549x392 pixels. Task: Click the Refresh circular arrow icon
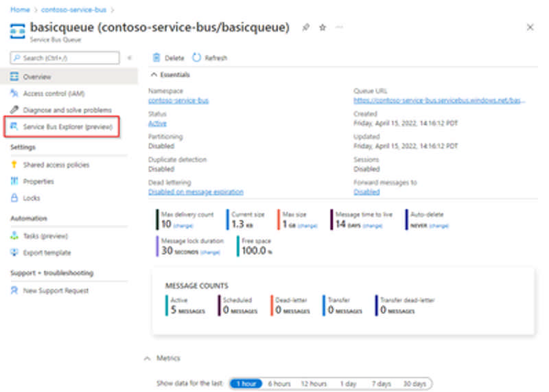196,58
